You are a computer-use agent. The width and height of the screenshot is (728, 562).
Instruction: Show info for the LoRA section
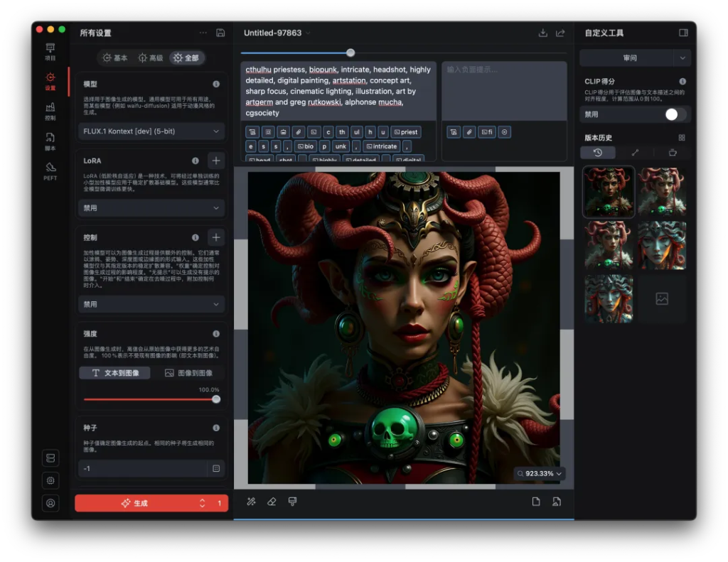(196, 161)
